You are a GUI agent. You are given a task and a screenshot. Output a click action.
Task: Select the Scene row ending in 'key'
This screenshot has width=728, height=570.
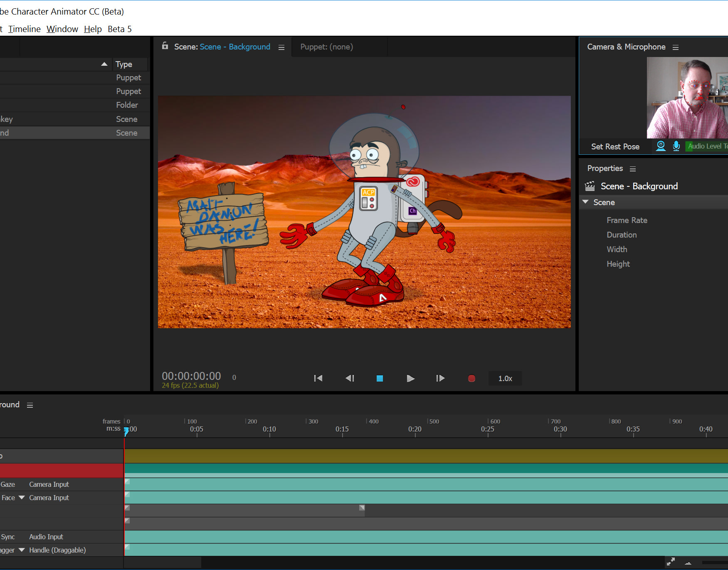pyautogui.click(x=74, y=119)
